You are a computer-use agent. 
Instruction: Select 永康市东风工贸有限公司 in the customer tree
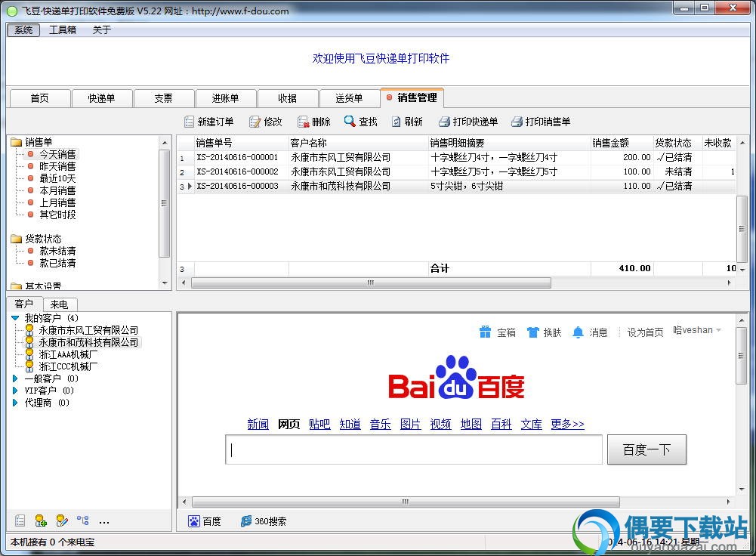click(88, 330)
